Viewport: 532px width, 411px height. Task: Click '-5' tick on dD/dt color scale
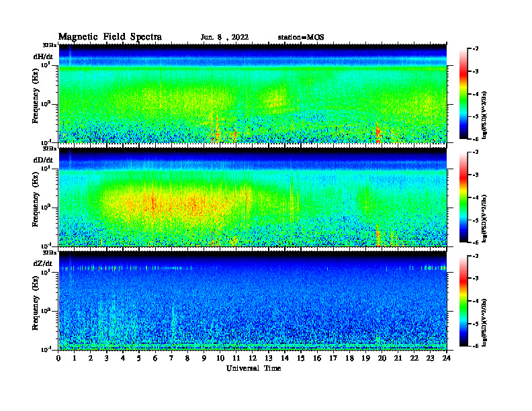[x=475, y=220]
